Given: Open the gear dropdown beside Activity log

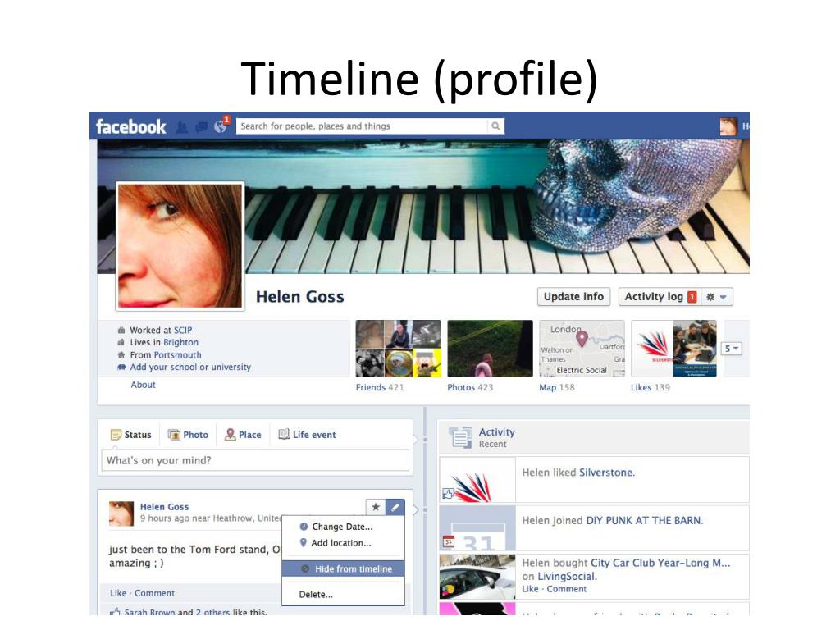Looking at the screenshot, I should 716,297.
